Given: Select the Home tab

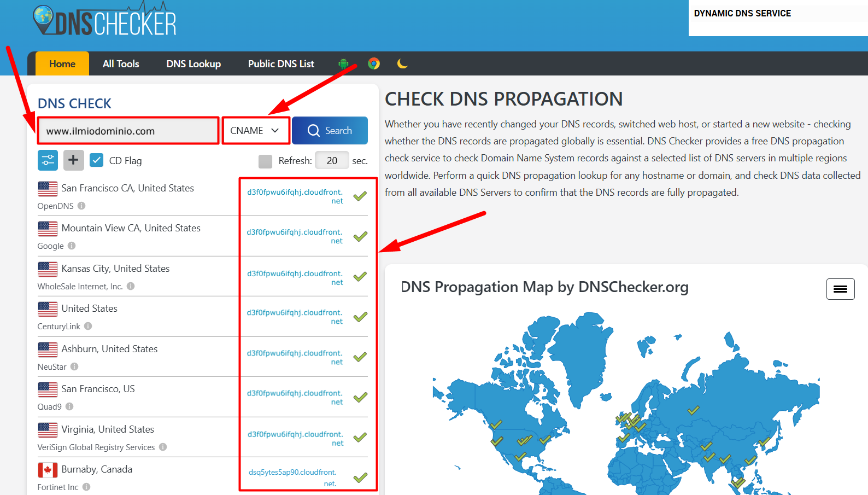Looking at the screenshot, I should coord(62,63).
